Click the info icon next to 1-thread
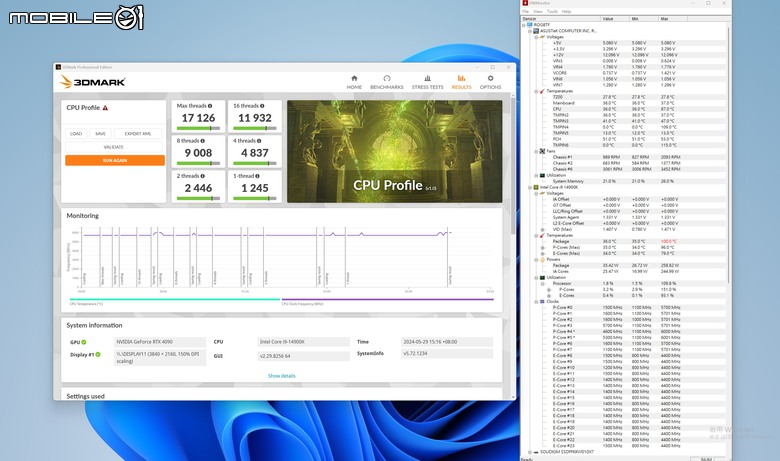 coord(257,176)
